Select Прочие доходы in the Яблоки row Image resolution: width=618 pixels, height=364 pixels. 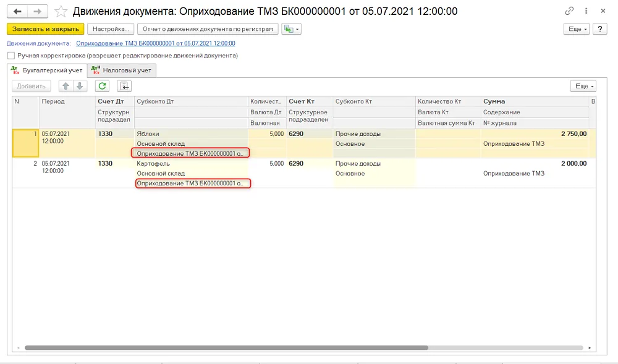[x=374, y=134]
